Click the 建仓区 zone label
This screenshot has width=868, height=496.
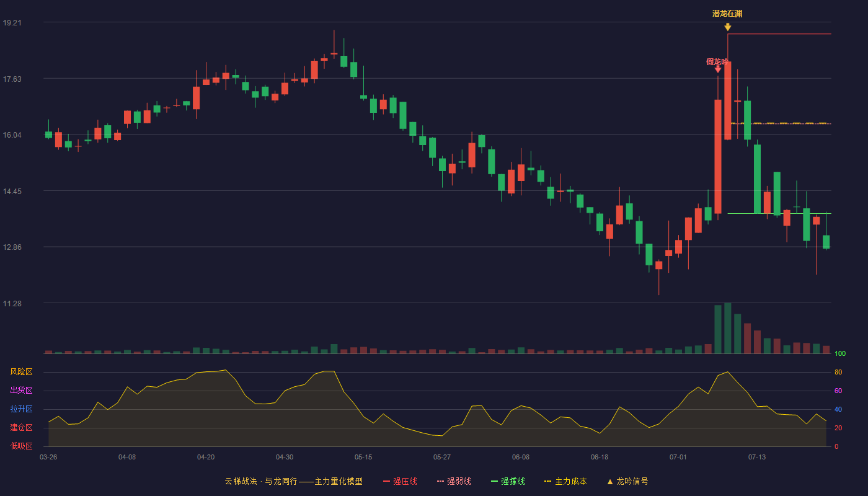pos(21,428)
